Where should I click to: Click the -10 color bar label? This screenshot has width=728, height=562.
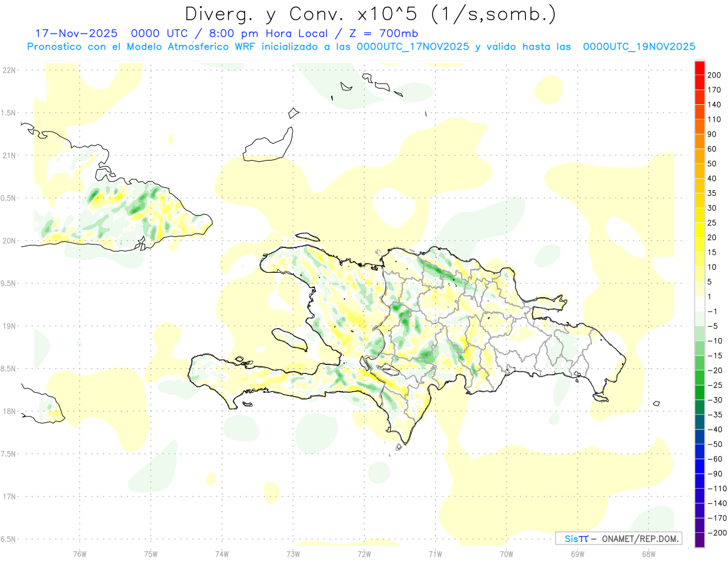pos(715,341)
